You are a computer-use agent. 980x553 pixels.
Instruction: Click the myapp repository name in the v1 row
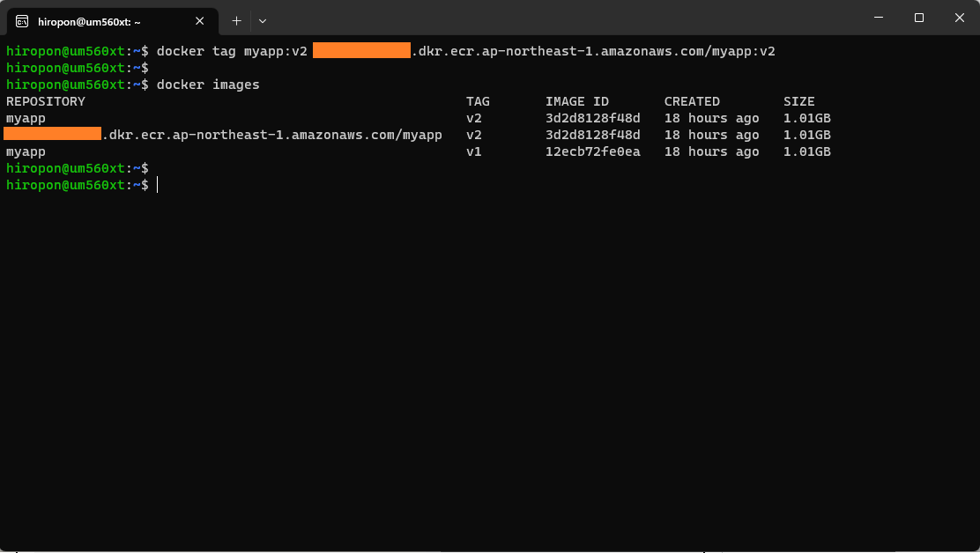tap(26, 151)
